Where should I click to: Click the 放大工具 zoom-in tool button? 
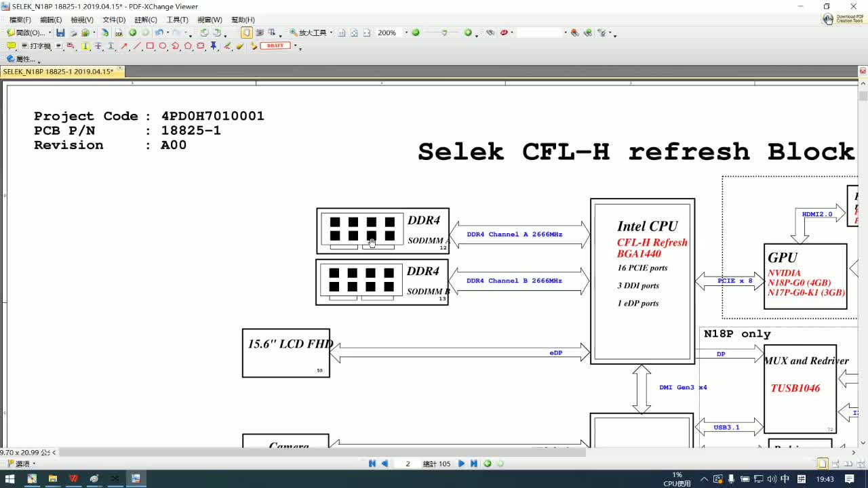tap(309, 33)
